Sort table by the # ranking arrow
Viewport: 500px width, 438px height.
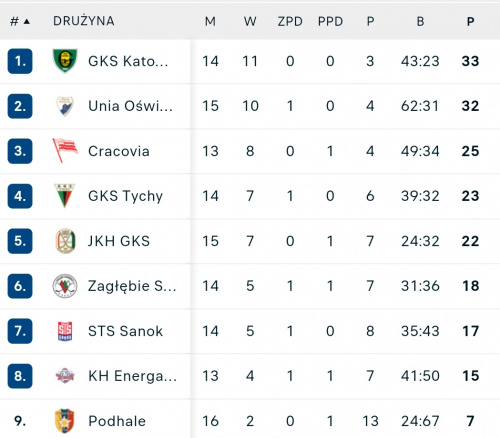point(27,22)
